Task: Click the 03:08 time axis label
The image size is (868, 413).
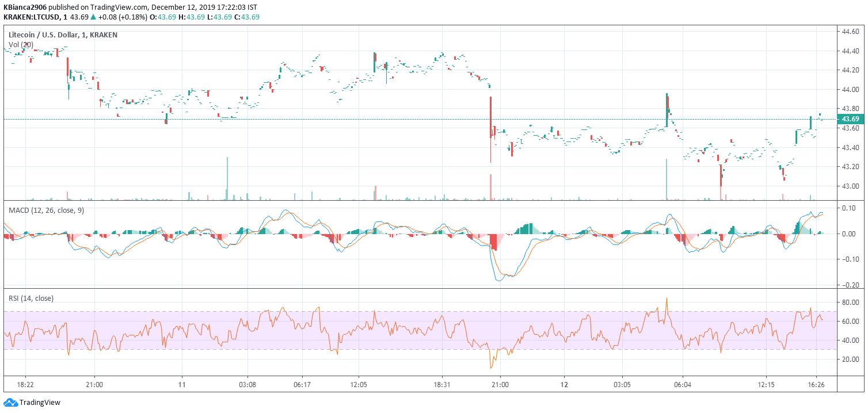Action: [x=248, y=384]
